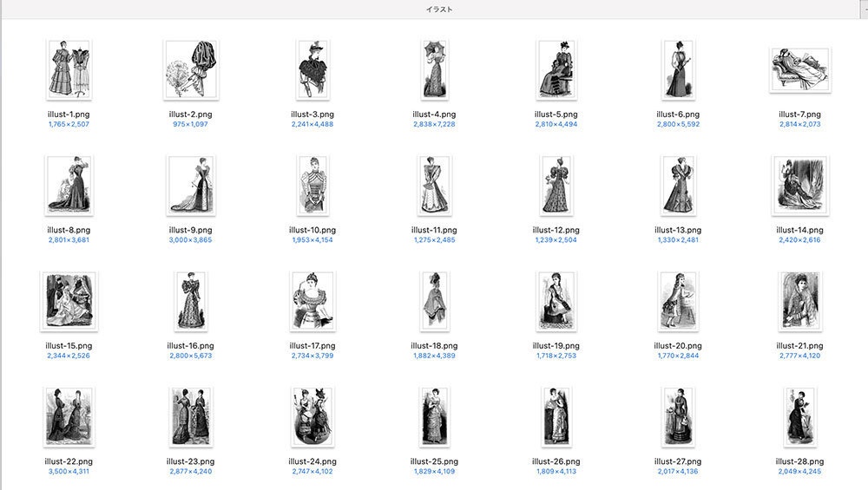
Task: Select the illust-18.png thumbnail
Action: [435, 302]
